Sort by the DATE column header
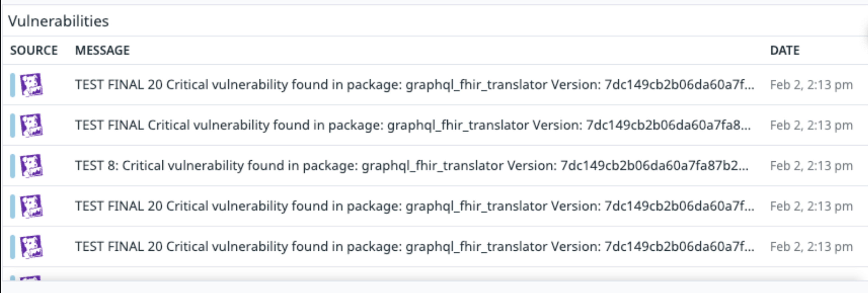 (784, 51)
